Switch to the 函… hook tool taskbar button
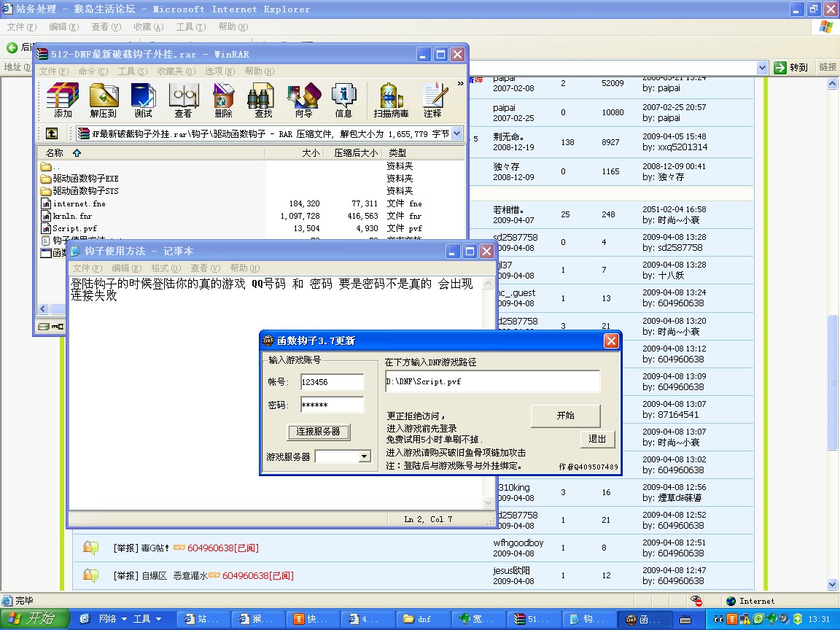Image resolution: width=840 pixels, height=630 pixels. coord(644,619)
